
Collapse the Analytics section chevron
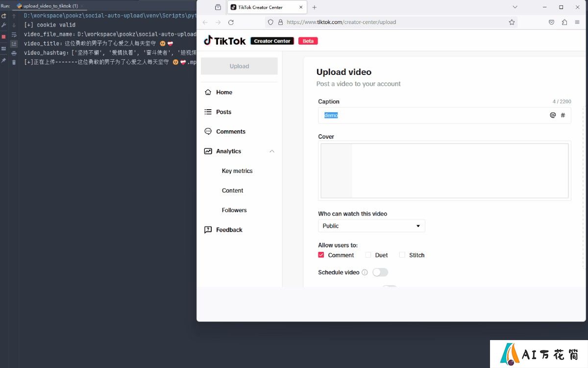(x=272, y=151)
